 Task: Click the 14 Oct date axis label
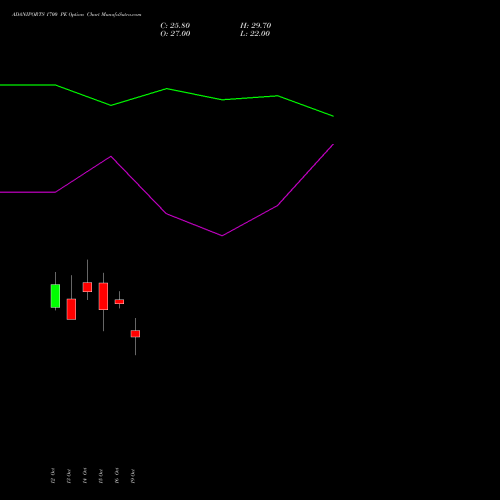[85, 475]
